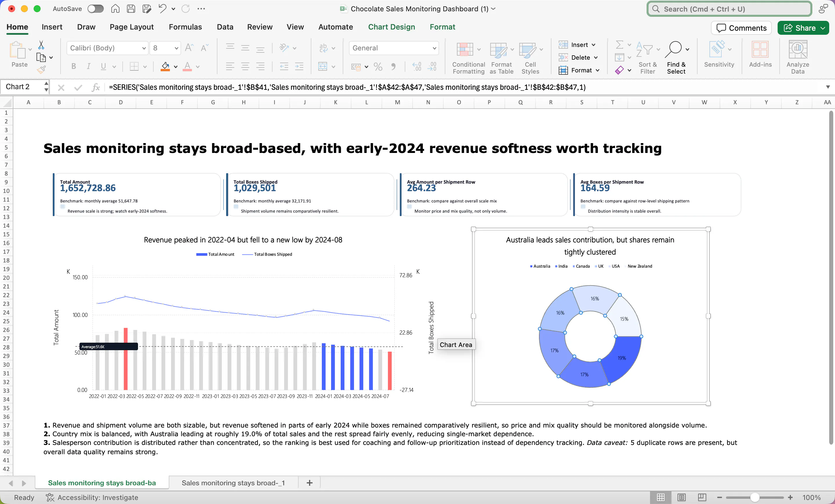Click the Comments button
Screen dimensions: 835x504
point(741,28)
